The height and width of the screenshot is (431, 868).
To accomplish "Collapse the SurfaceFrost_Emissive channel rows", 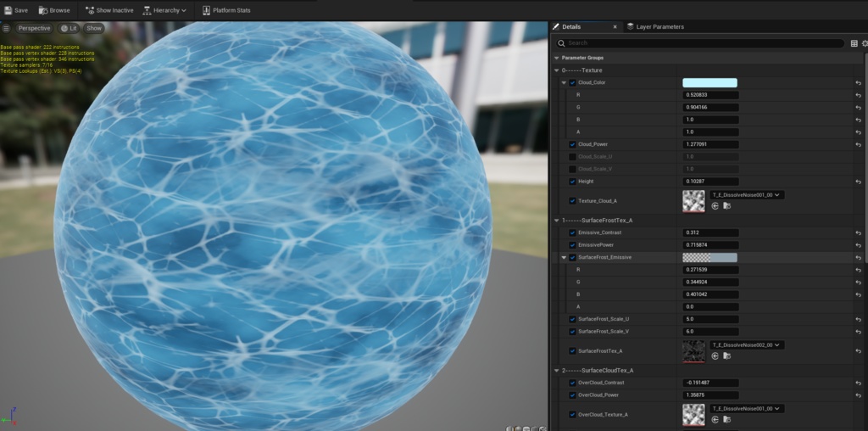I will pyautogui.click(x=564, y=257).
